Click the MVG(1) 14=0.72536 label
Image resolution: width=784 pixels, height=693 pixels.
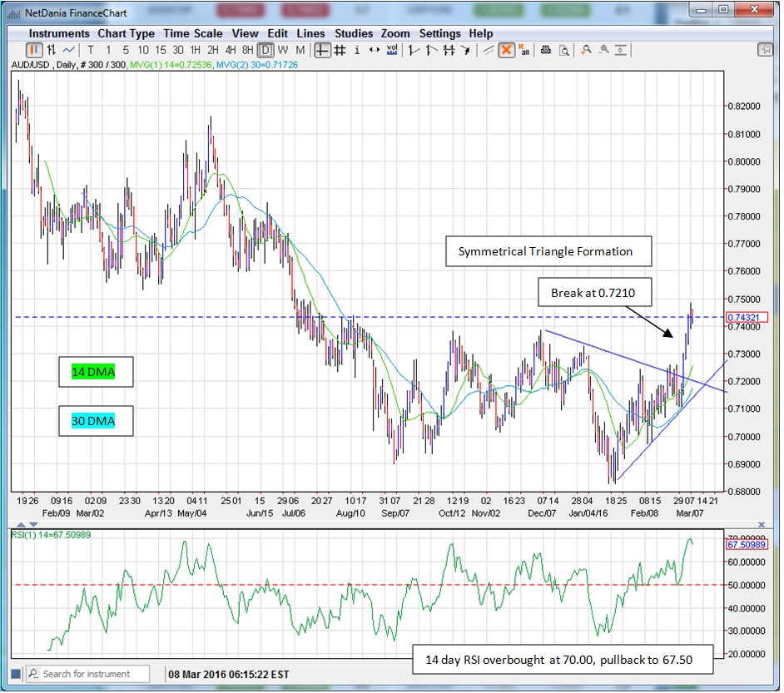(171, 65)
